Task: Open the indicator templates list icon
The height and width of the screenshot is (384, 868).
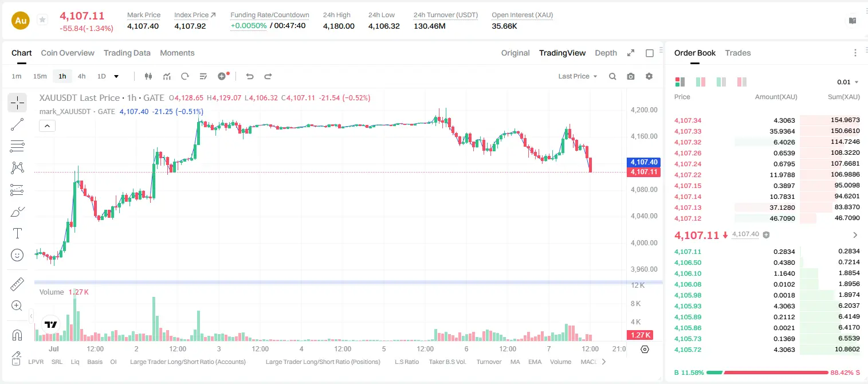Action: click(x=203, y=76)
